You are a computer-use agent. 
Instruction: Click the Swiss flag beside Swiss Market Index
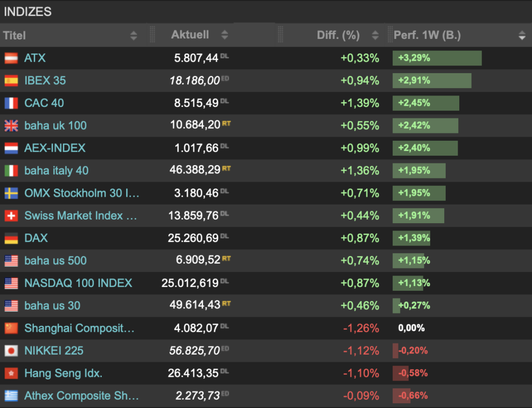pos(11,216)
